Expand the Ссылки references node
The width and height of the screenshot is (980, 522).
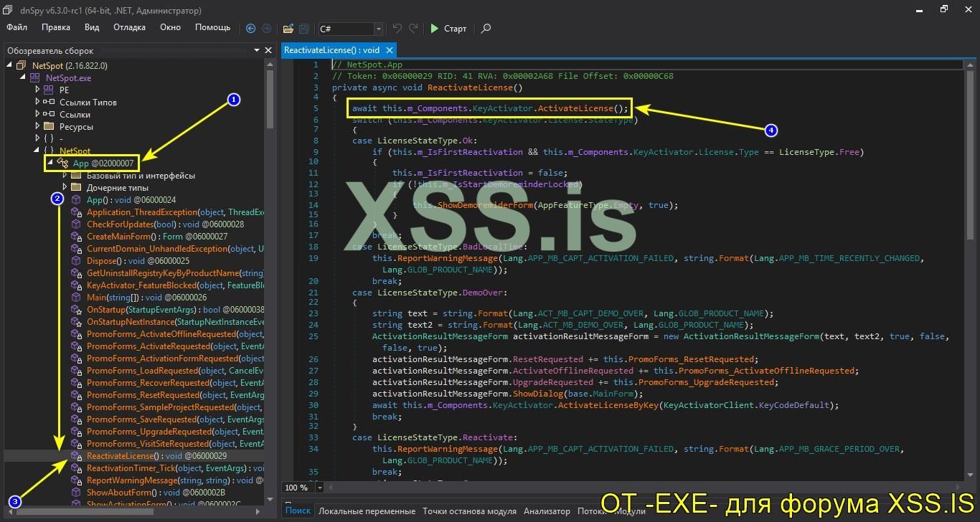pos(37,115)
